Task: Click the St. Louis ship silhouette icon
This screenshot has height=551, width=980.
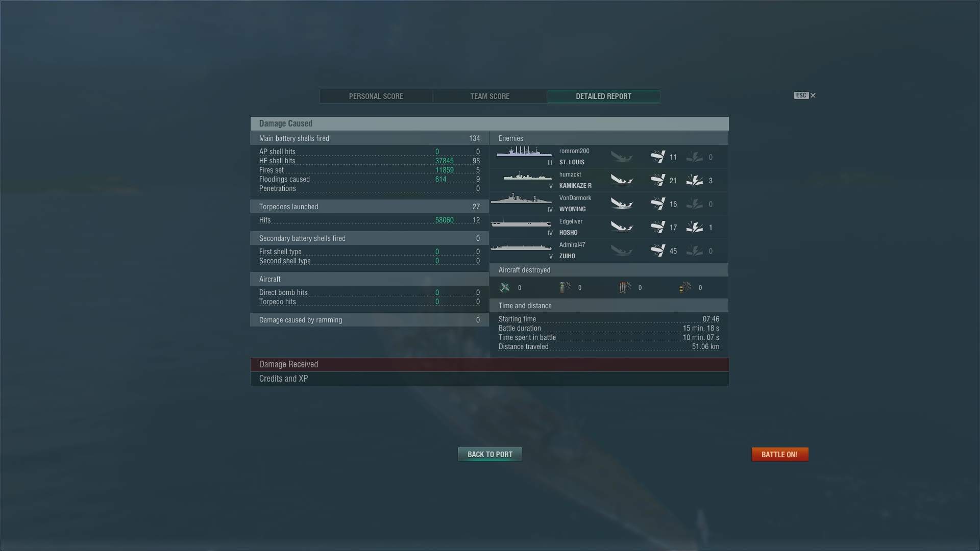Action: coord(524,152)
